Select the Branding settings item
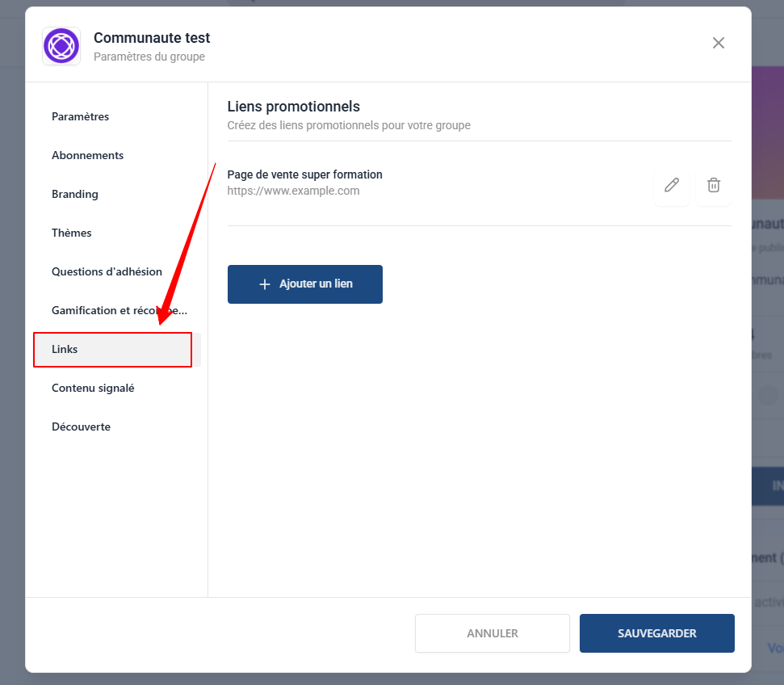The image size is (784, 685). [x=75, y=194]
